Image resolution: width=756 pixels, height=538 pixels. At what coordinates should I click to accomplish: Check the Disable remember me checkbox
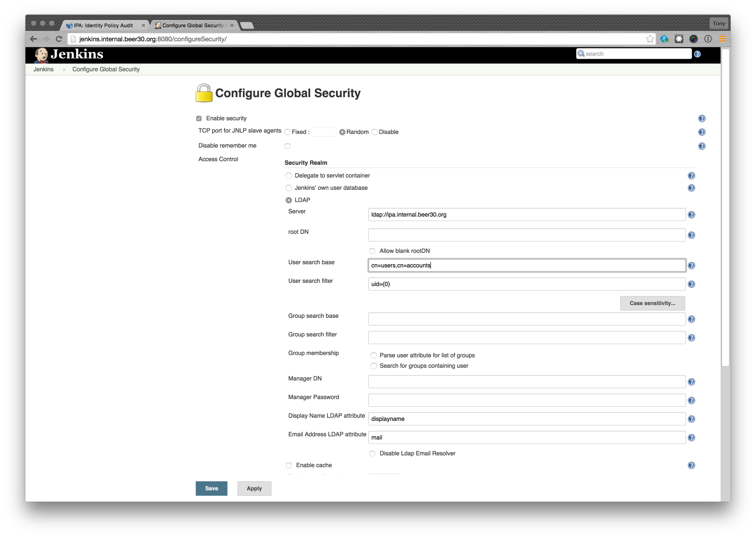[287, 146]
